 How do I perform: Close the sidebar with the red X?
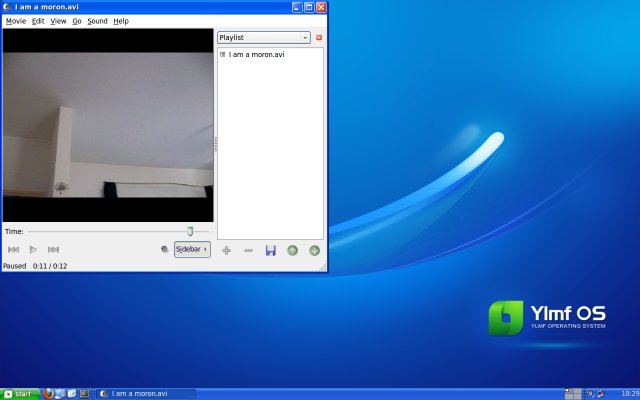[x=319, y=37]
